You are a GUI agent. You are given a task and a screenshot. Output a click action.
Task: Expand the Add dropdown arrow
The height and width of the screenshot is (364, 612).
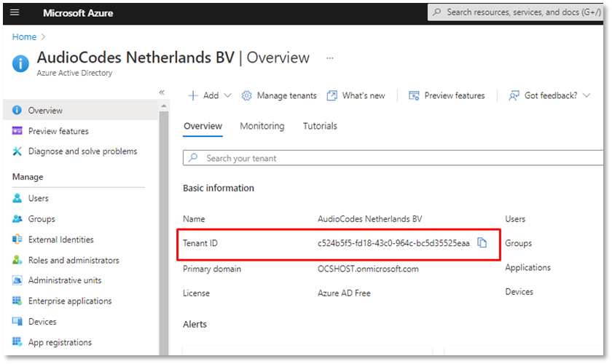pyautogui.click(x=228, y=95)
